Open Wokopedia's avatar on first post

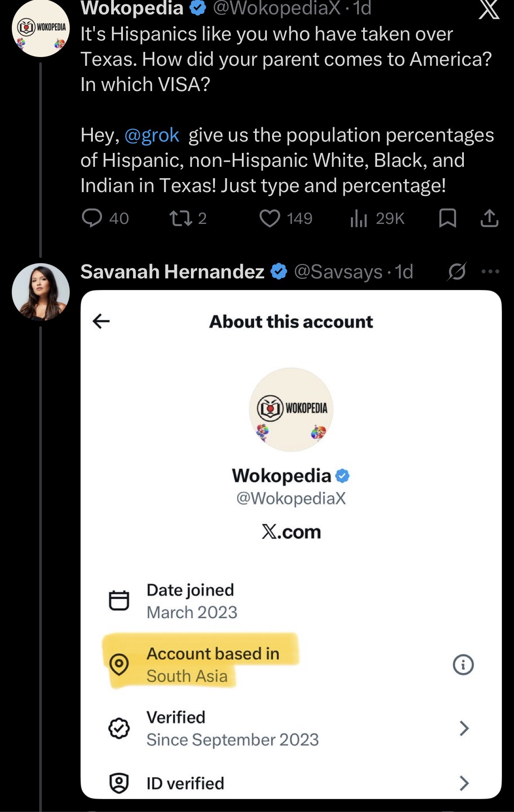[x=41, y=29]
